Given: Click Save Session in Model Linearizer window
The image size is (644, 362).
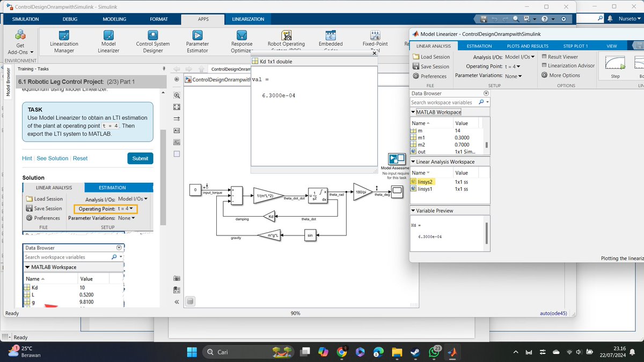Looking at the screenshot, I should click(x=431, y=67).
